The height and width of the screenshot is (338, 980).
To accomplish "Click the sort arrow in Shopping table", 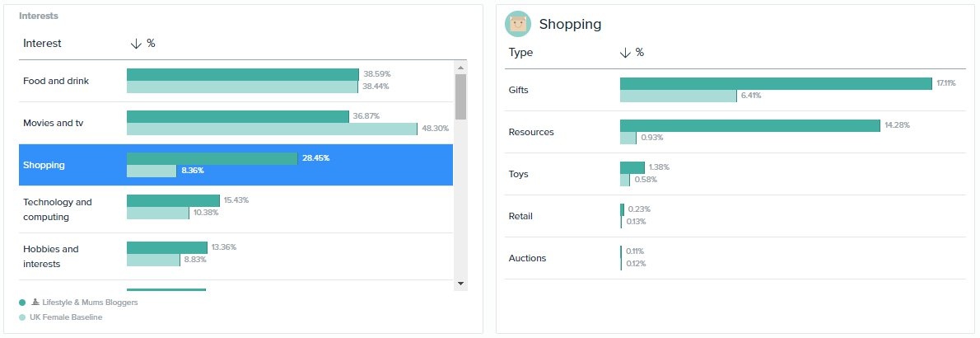I will 625,53.
